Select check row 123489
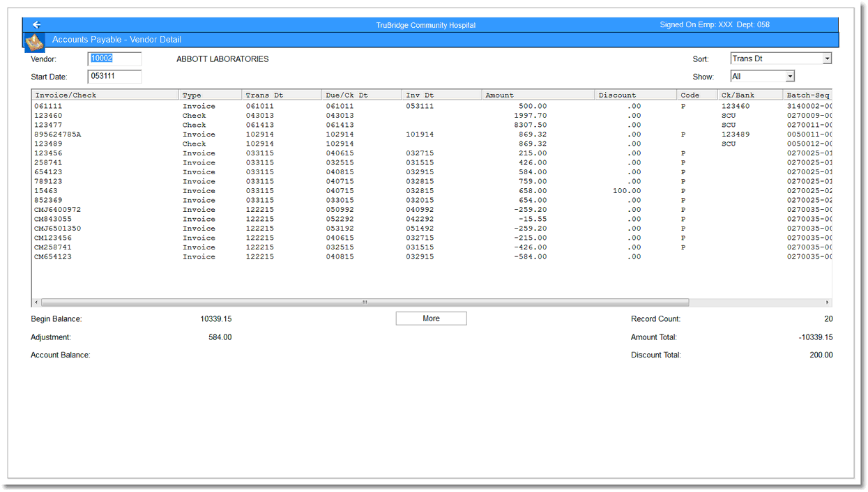The height and width of the screenshot is (492, 868). (x=432, y=144)
